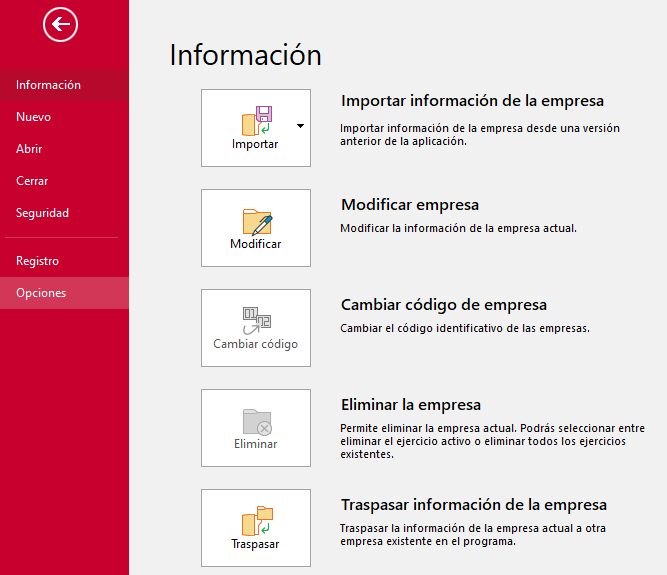Click the large Información page title
The width and height of the screenshot is (667, 575).
point(245,55)
